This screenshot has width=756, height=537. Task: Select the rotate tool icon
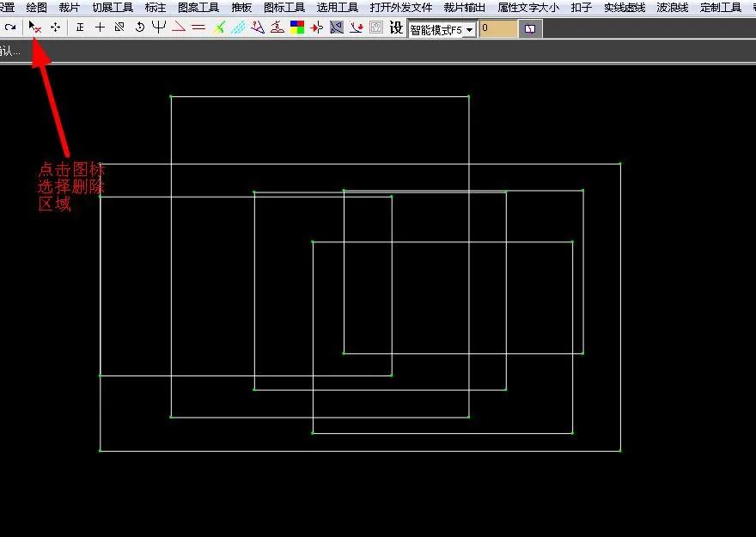click(x=139, y=27)
